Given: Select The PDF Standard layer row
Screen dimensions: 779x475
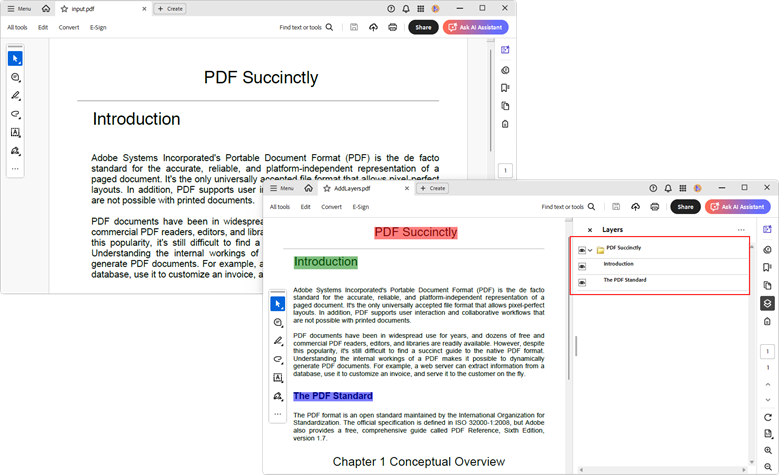Looking at the screenshot, I should (663, 282).
